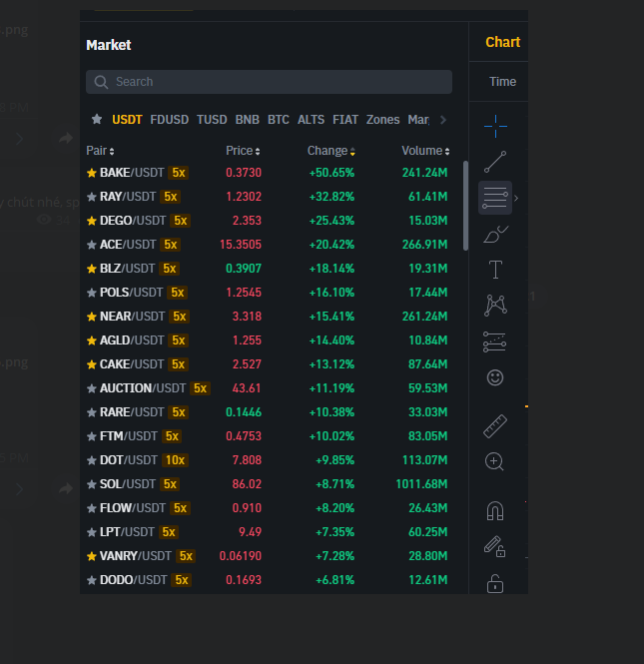This screenshot has width=644, height=664.
Task: Toggle lock all drawing tools
Action: 495,584
